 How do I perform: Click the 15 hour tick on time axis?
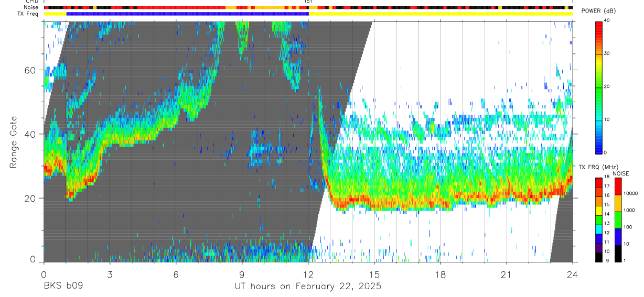374,274
